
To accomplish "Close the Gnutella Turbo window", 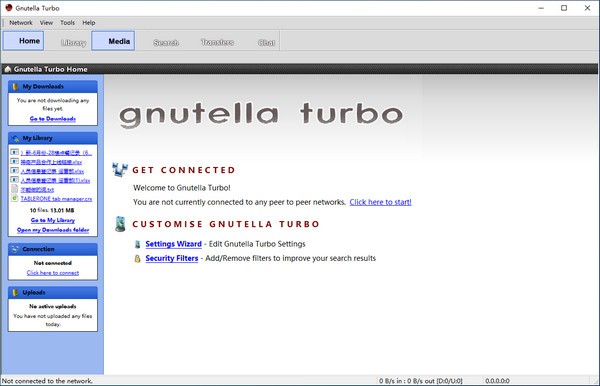I will click(x=587, y=8).
